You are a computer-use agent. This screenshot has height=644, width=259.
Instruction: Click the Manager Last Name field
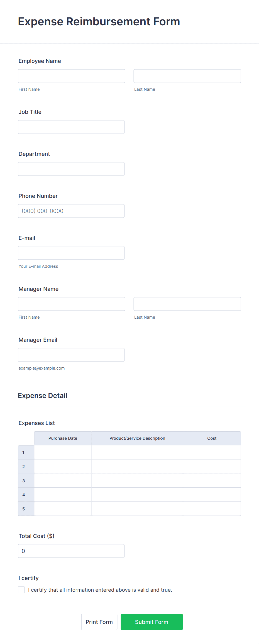[187, 304]
